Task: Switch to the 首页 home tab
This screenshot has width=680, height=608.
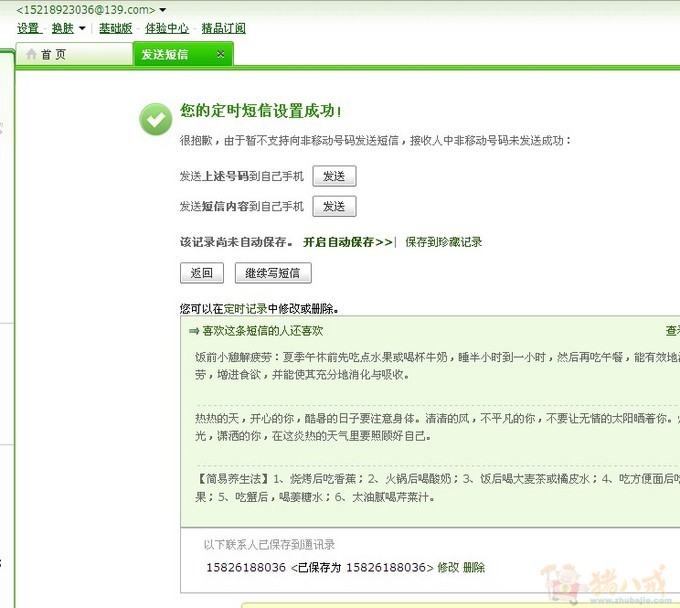Action: pyautogui.click(x=74, y=54)
